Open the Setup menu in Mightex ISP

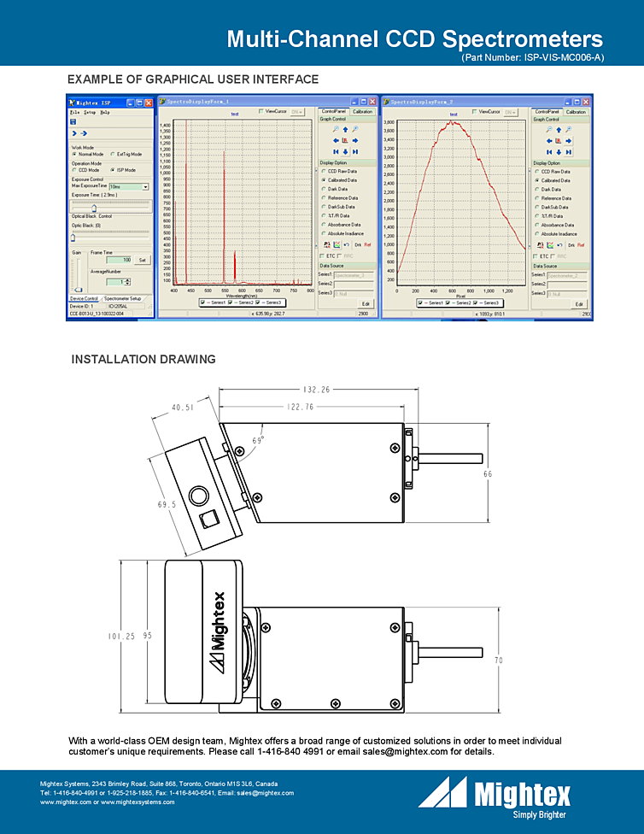pyautogui.click(x=90, y=112)
